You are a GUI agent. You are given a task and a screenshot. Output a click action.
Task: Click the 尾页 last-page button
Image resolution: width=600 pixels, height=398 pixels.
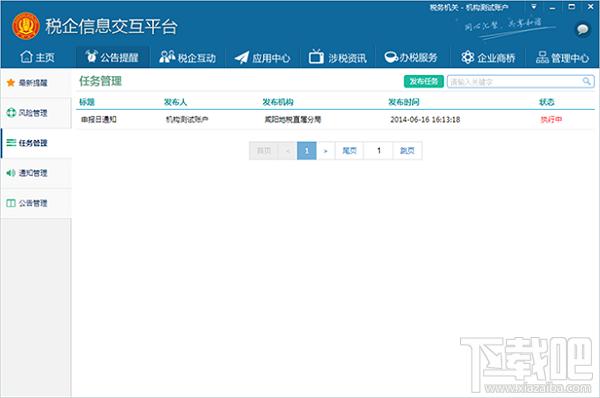tap(349, 151)
